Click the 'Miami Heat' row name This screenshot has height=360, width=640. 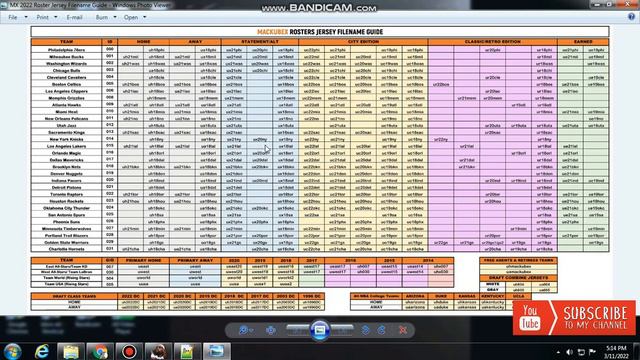(67, 112)
